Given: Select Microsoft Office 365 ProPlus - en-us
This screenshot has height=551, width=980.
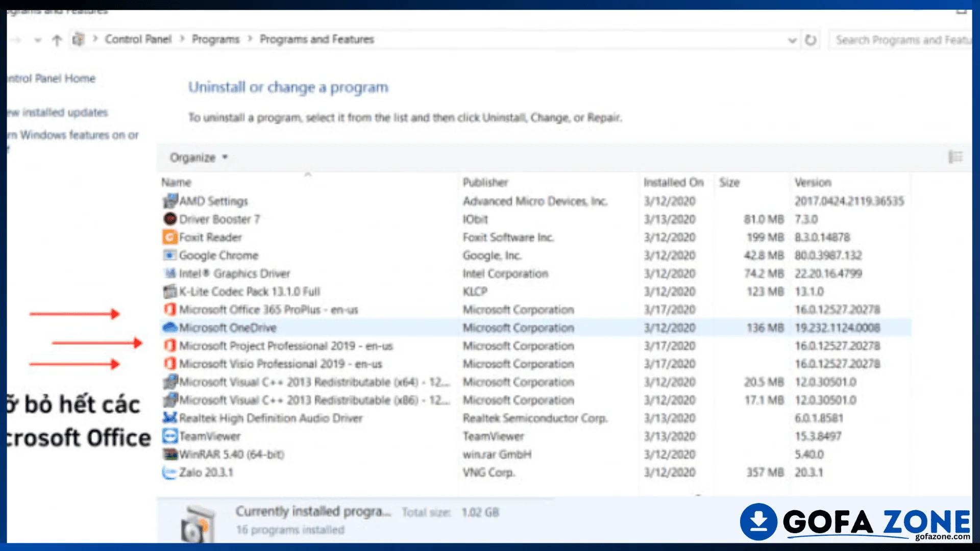Looking at the screenshot, I should 268,310.
